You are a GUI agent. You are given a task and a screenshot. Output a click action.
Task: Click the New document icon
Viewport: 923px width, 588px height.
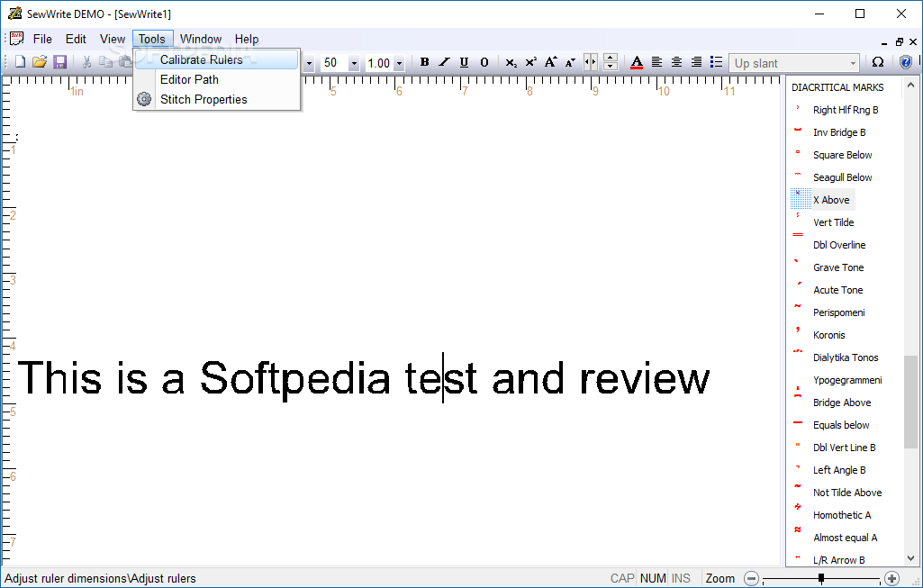click(x=20, y=62)
